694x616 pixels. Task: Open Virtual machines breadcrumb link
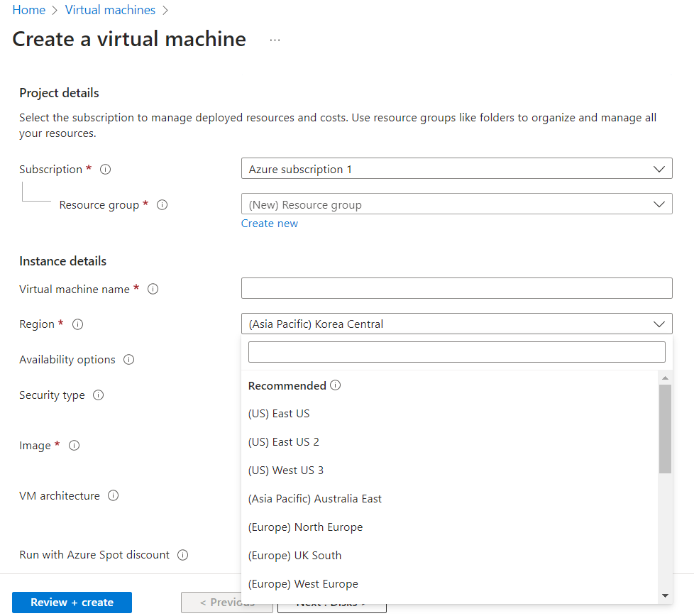[x=110, y=10]
